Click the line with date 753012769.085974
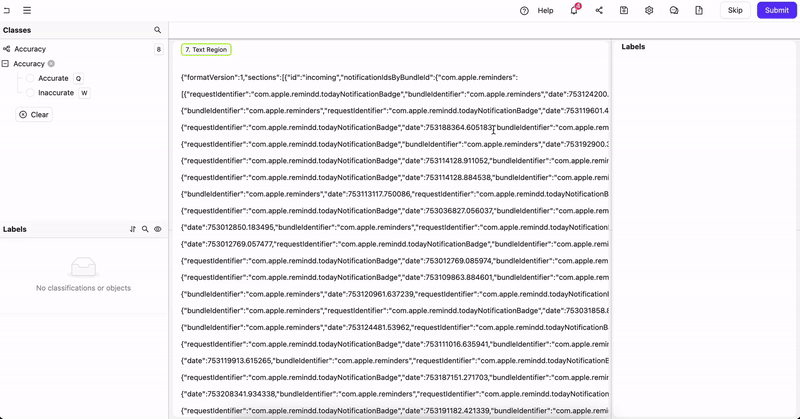 tap(395, 261)
